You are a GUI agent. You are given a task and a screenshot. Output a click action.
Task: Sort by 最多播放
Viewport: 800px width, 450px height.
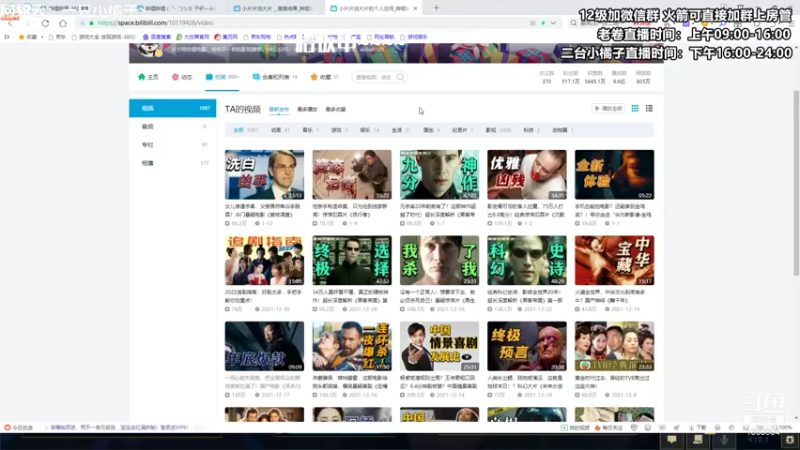307,109
